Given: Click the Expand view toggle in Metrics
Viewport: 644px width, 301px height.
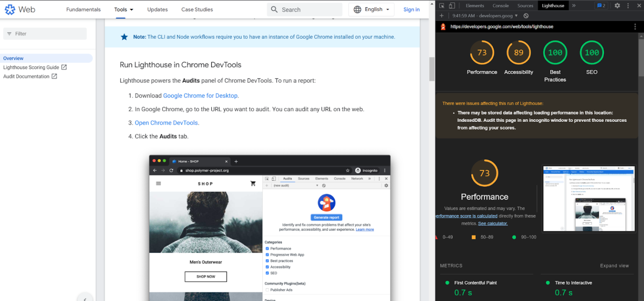Looking at the screenshot, I should (614, 265).
